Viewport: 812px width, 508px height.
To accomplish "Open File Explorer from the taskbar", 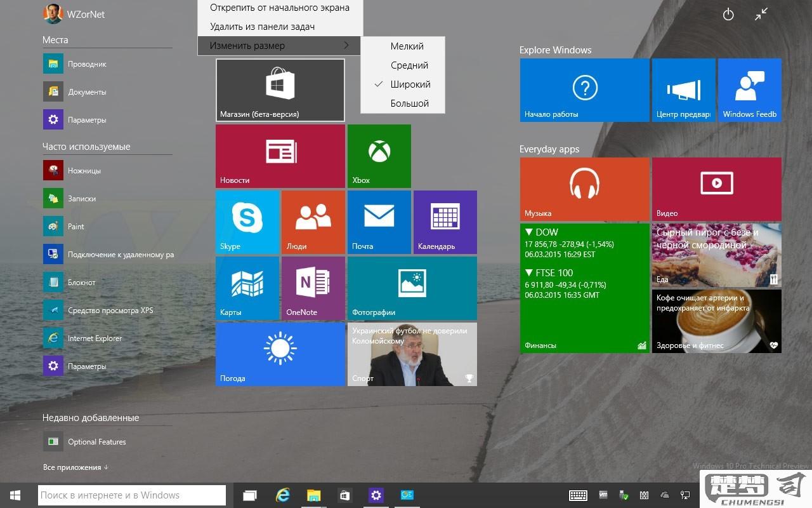I will tap(313, 495).
